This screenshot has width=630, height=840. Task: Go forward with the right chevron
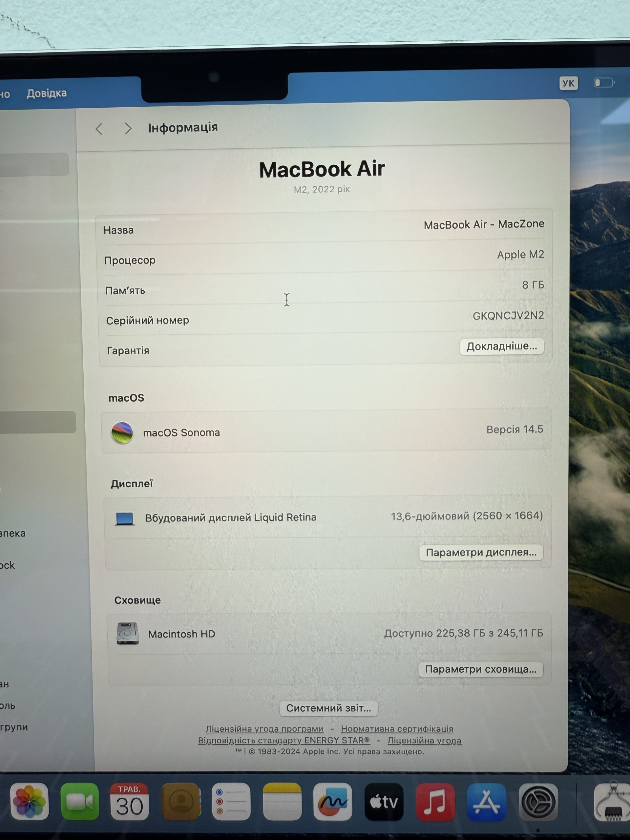pyautogui.click(x=128, y=129)
